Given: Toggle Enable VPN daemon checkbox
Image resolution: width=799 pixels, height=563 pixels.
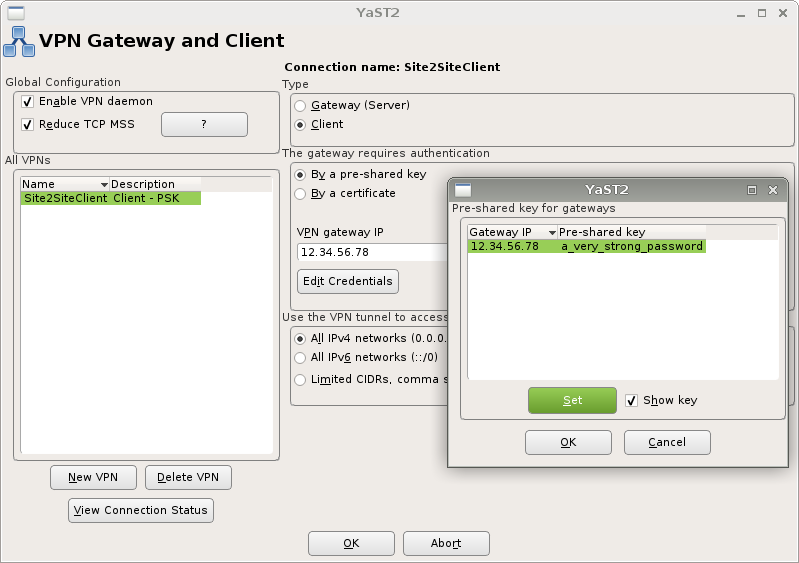Looking at the screenshot, I should coord(28,102).
